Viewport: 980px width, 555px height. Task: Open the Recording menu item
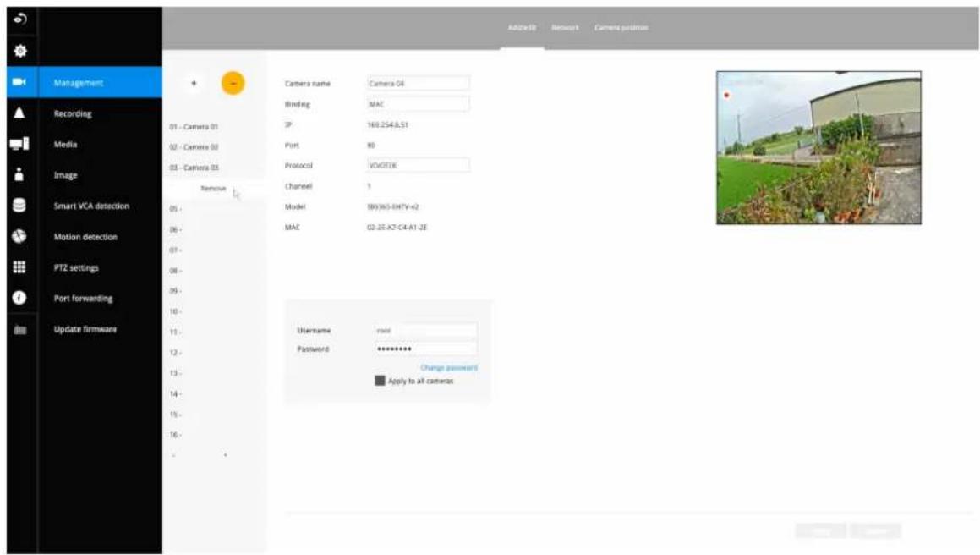[x=100, y=113]
